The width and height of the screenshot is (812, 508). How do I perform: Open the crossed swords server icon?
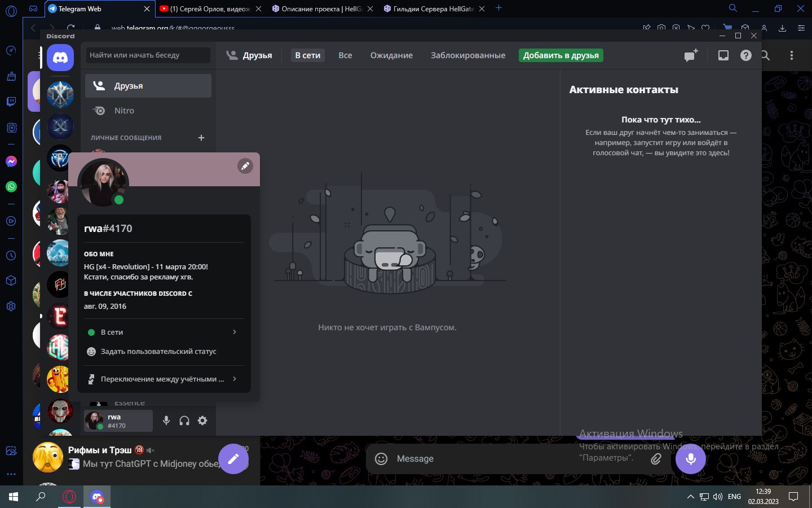pos(60,126)
